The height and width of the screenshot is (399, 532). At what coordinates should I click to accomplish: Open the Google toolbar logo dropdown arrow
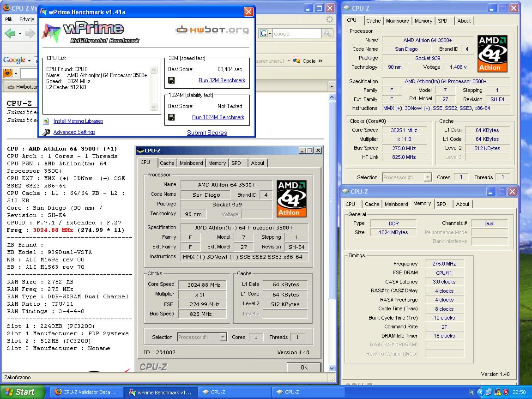pos(29,61)
